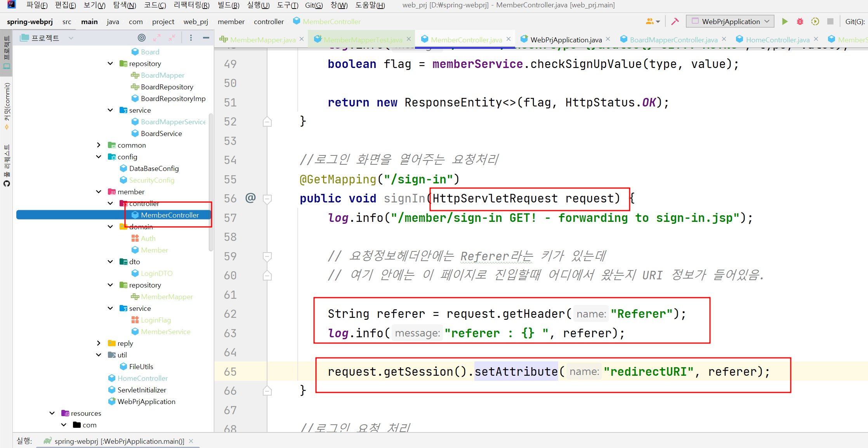Select opened file target icon in project panel
Image resolution: width=868 pixels, height=448 pixels.
(x=142, y=38)
